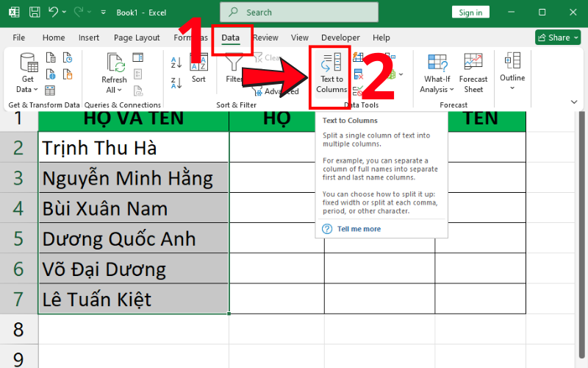The width and height of the screenshot is (588, 368).
Task: Select cell containing Trịnh Thu Hà
Action: [x=134, y=147]
